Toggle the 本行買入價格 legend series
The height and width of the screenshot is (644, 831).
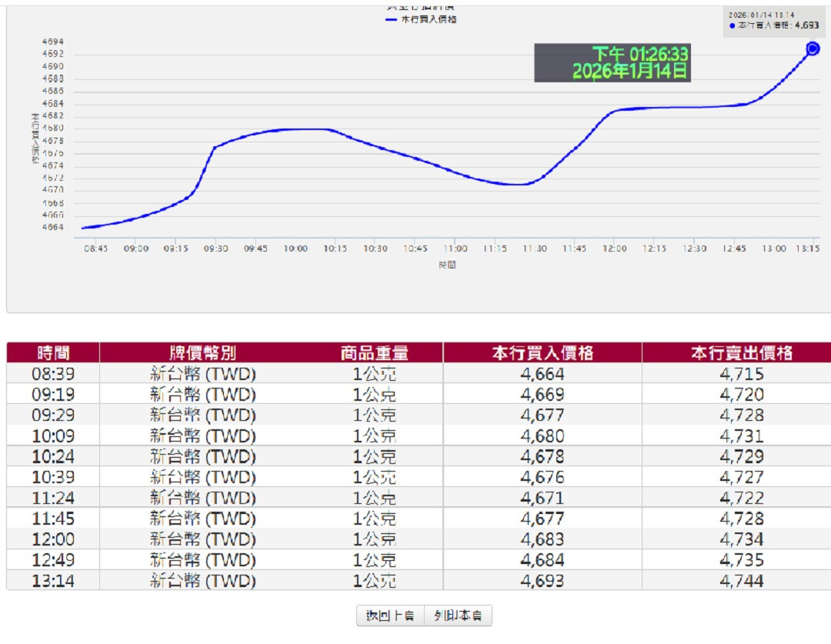click(420, 19)
